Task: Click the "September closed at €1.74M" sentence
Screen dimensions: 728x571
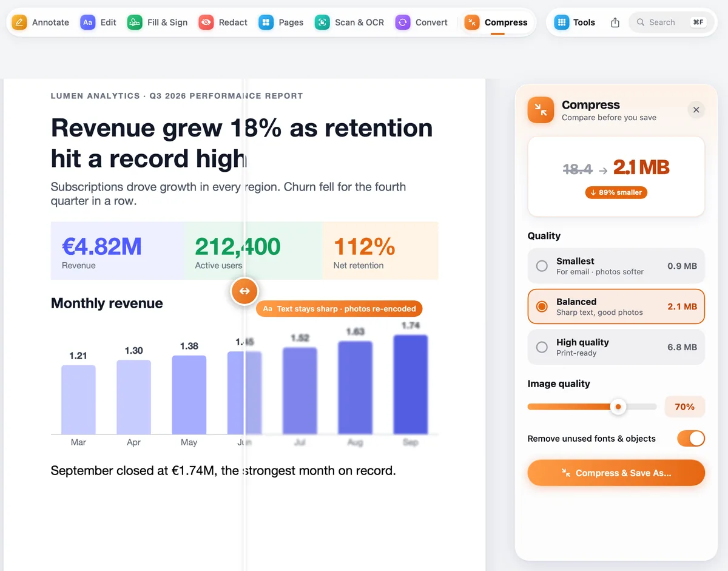Action: [223, 470]
